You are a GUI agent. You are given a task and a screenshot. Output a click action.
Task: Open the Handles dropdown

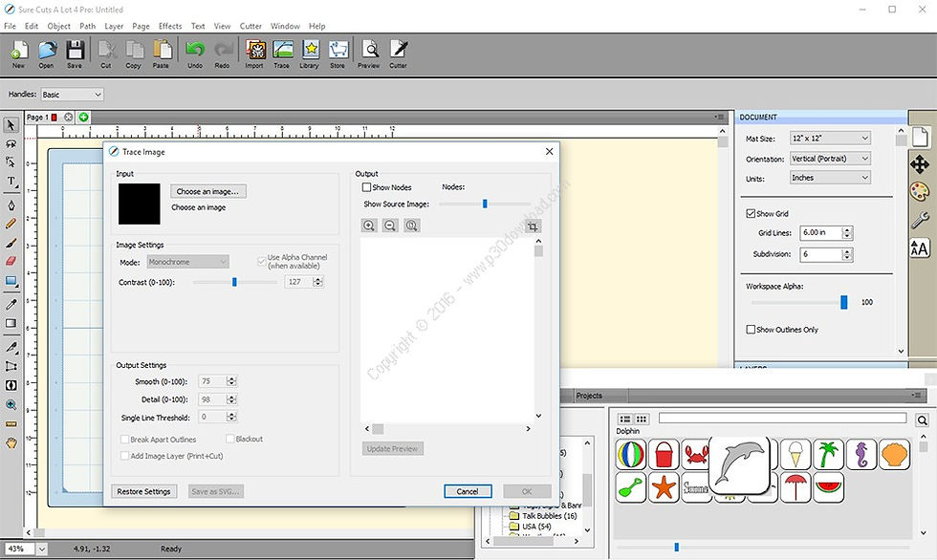(73, 95)
